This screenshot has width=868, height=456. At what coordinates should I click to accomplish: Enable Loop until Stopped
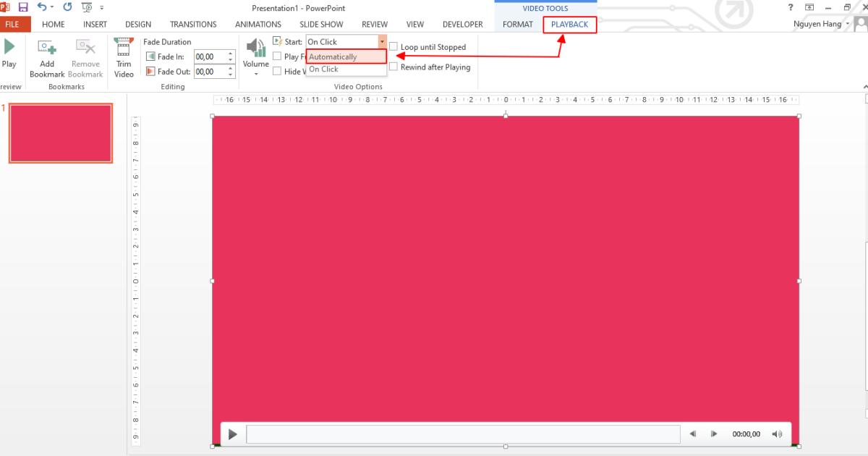393,46
